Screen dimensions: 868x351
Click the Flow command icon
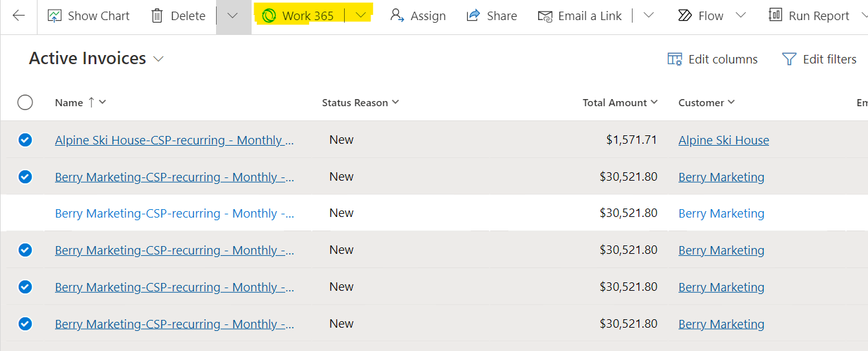(x=685, y=16)
